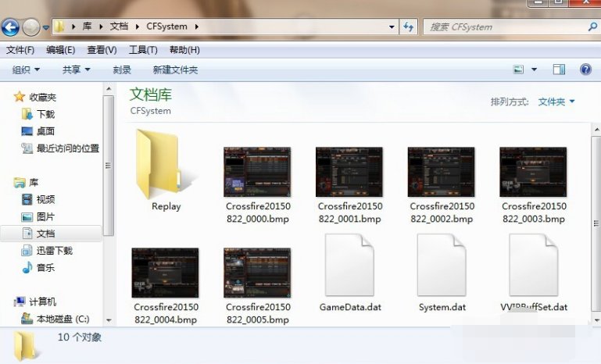Expand the arrow after CFSystem breadcrumb
The image size is (601, 364).
pos(197,27)
